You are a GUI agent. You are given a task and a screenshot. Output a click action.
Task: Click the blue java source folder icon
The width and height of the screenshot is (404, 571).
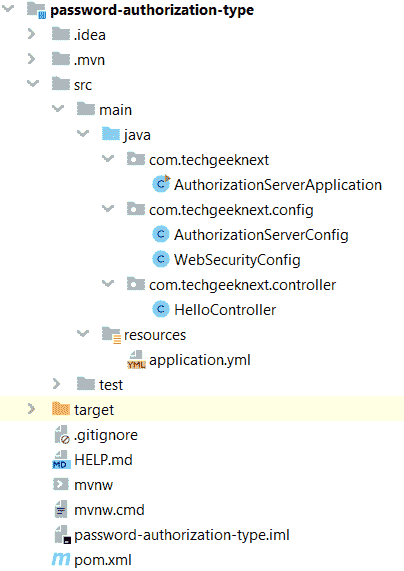pyautogui.click(x=111, y=134)
